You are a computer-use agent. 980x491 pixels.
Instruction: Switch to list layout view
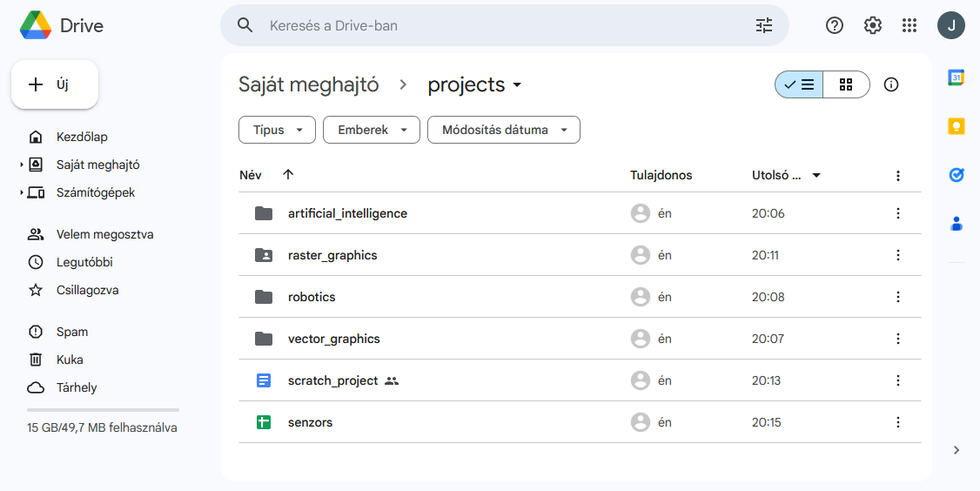click(x=799, y=84)
